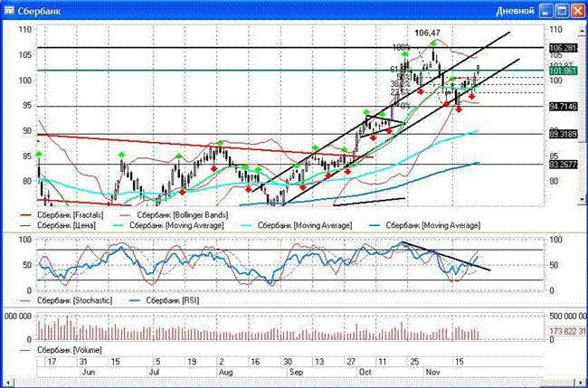Select the Сбербанк [Цена] legend entry
The width and height of the screenshot is (588, 388).
[58, 225]
